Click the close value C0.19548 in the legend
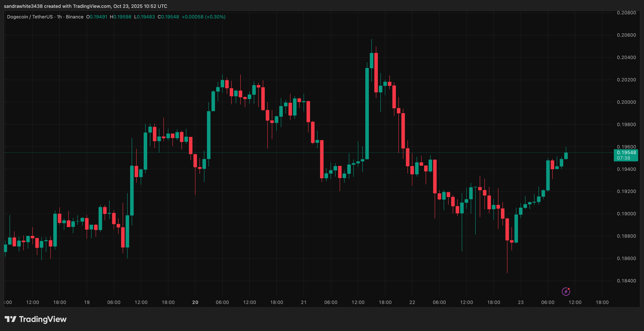Screen dimensions: 644x331 click(x=168, y=17)
